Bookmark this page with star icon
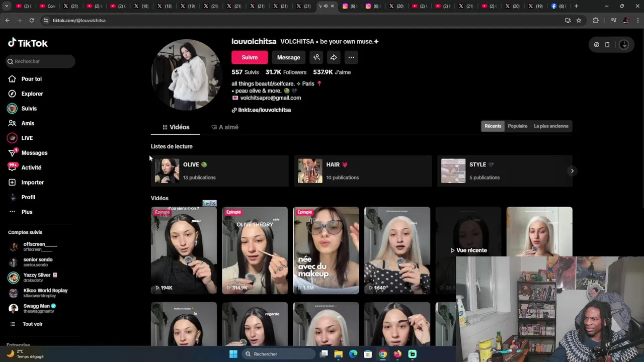The image size is (644, 362). point(579,20)
